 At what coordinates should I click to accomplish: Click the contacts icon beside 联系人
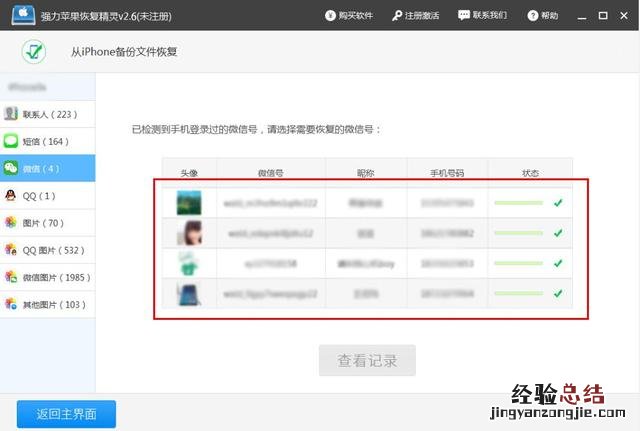pyautogui.click(x=11, y=113)
